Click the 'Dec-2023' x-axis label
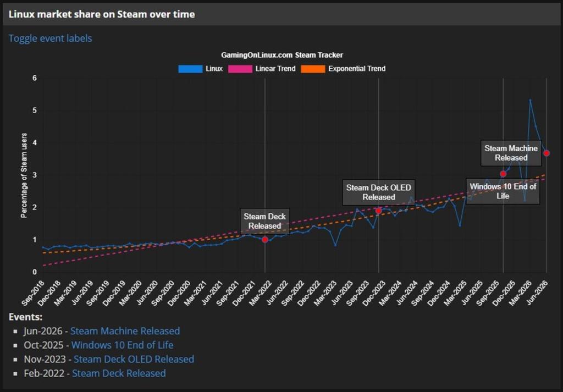 (x=373, y=292)
